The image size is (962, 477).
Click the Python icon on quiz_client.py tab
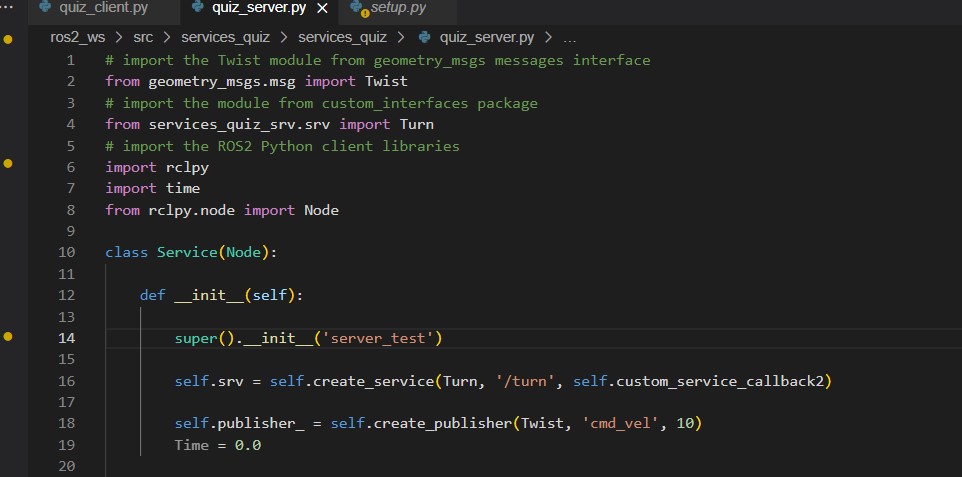44,7
